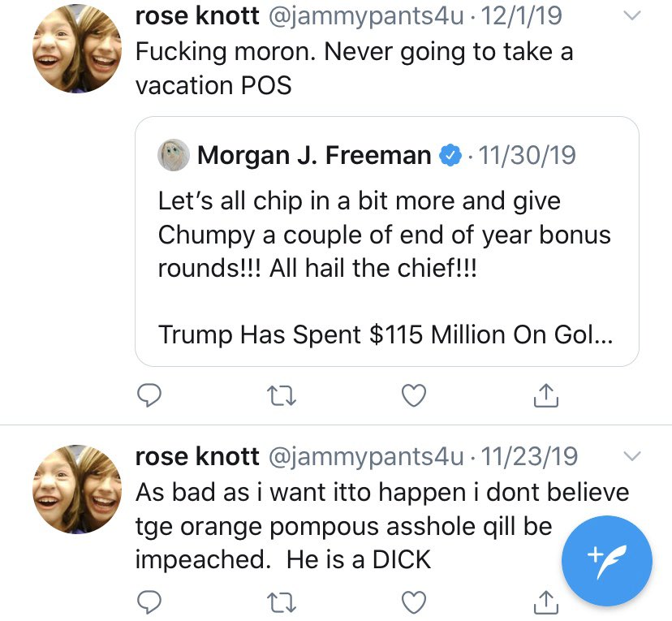Share the 11/23/19 impeachment tweet
The width and height of the screenshot is (672, 621).
[x=546, y=602]
